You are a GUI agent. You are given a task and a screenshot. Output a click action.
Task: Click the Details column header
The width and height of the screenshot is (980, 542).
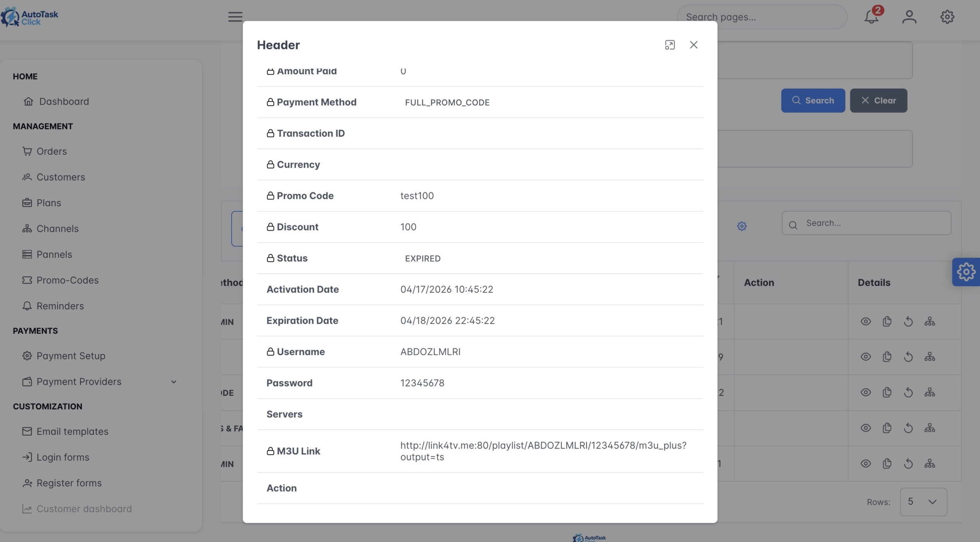click(874, 282)
